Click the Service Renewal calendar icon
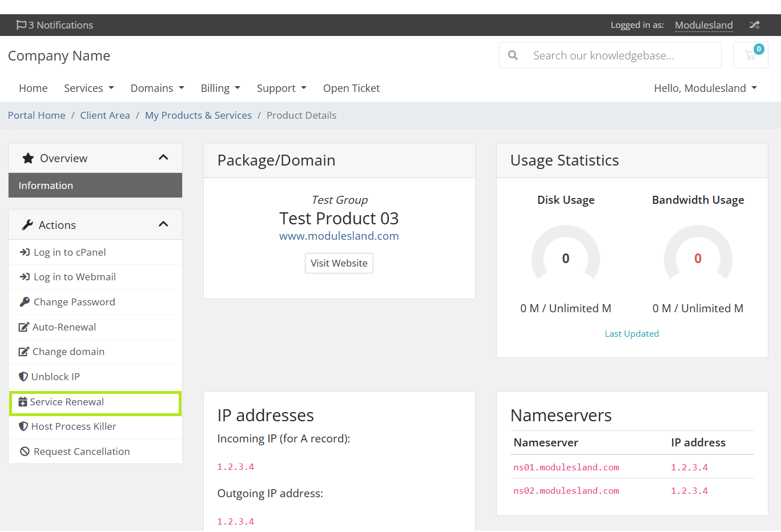 coord(23,402)
